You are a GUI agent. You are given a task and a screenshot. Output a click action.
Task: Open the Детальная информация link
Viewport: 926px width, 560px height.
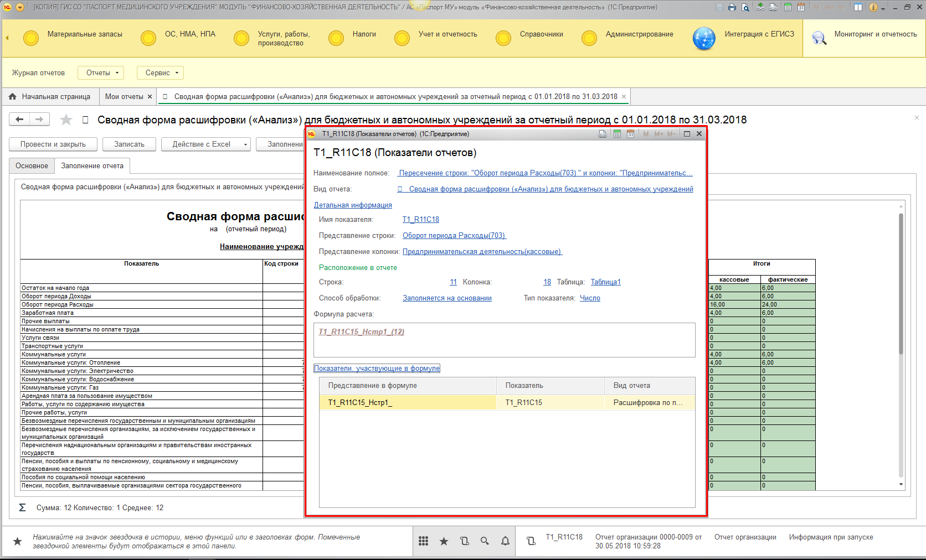pyautogui.click(x=353, y=205)
